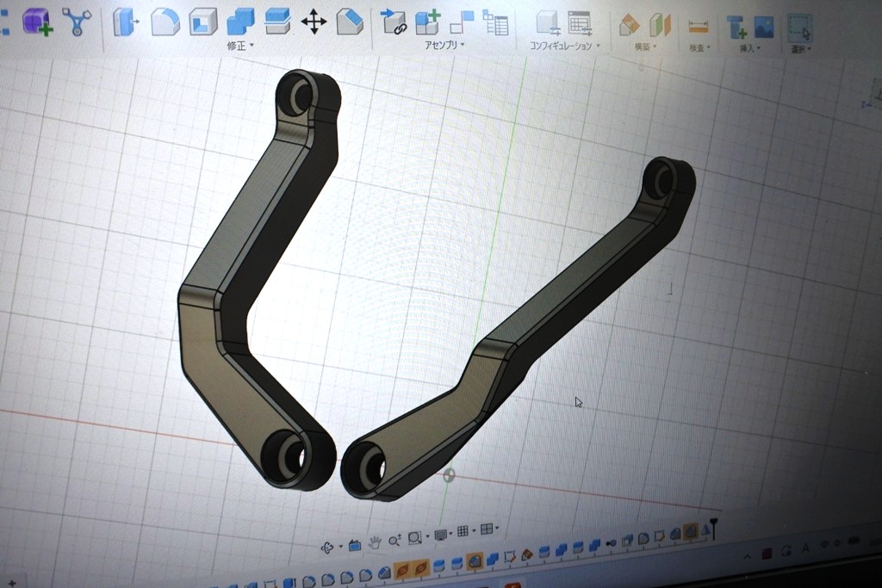Open the 構築 menu

(x=645, y=46)
